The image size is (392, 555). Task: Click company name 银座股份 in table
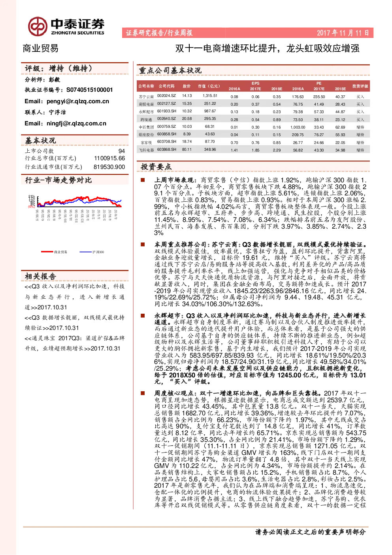(146, 134)
